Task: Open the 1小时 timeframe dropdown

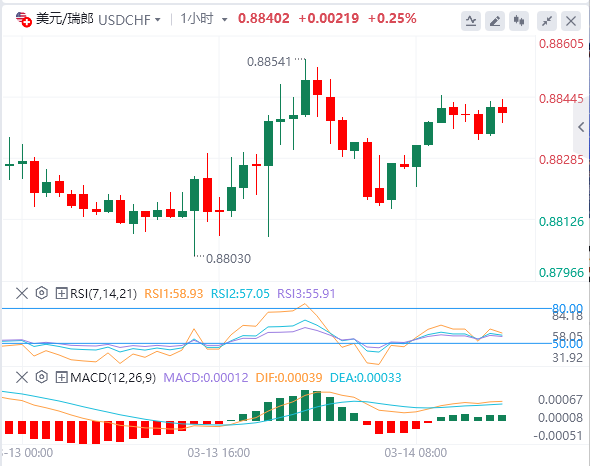Action: [225, 20]
